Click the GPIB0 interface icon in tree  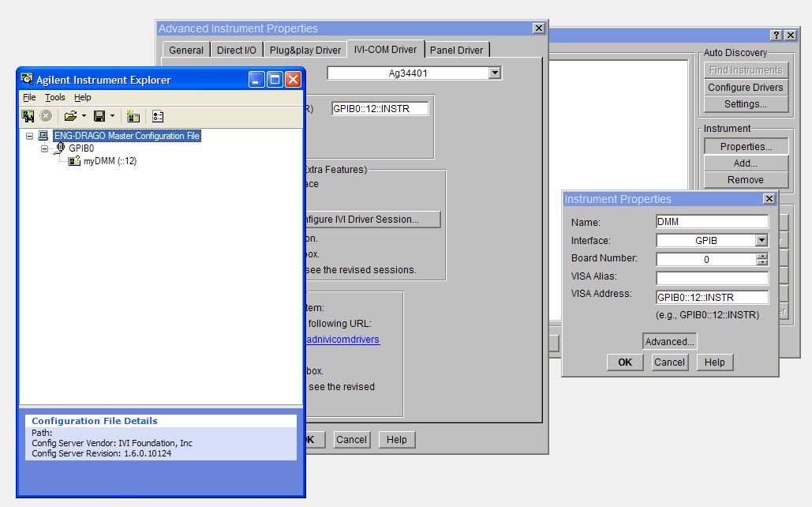[x=60, y=148]
